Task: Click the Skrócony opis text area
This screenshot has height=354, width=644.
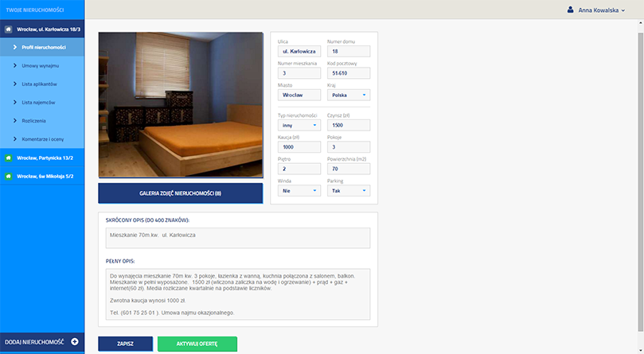Action: (x=238, y=238)
